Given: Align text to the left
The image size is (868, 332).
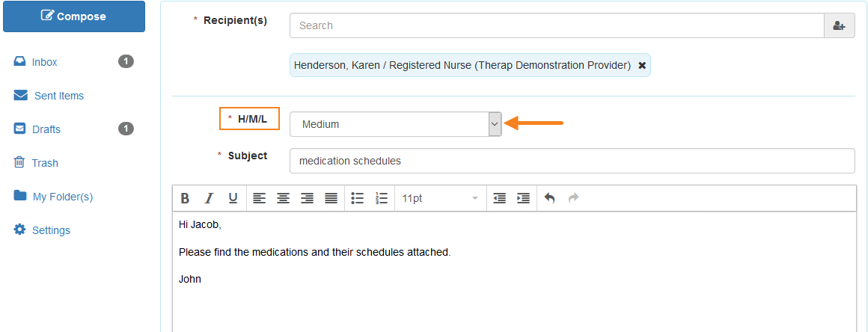Looking at the screenshot, I should [259, 198].
